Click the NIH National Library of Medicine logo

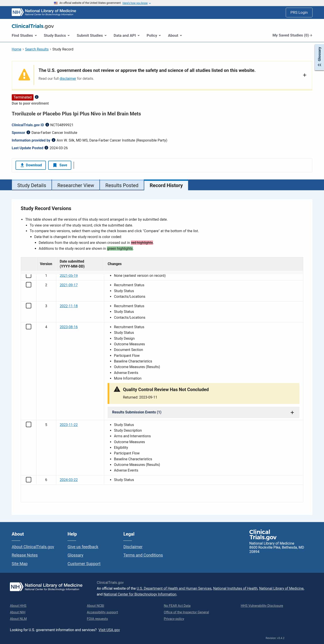[x=44, y=12]
